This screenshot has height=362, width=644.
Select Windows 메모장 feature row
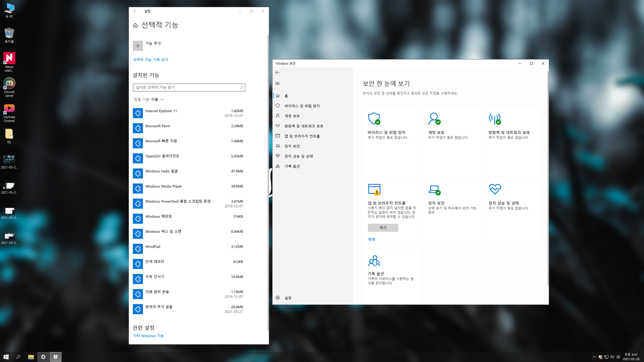click(x=189, y=219)
